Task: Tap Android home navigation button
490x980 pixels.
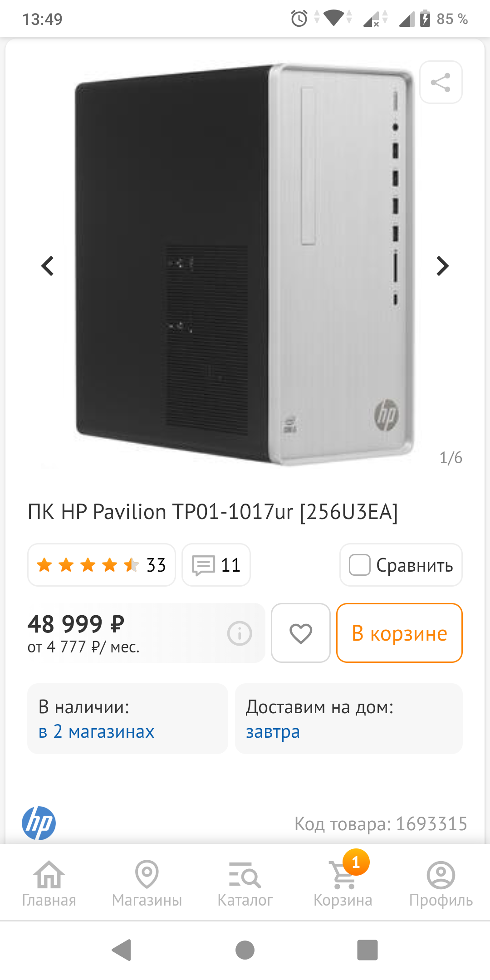Action: pos(245,950)
